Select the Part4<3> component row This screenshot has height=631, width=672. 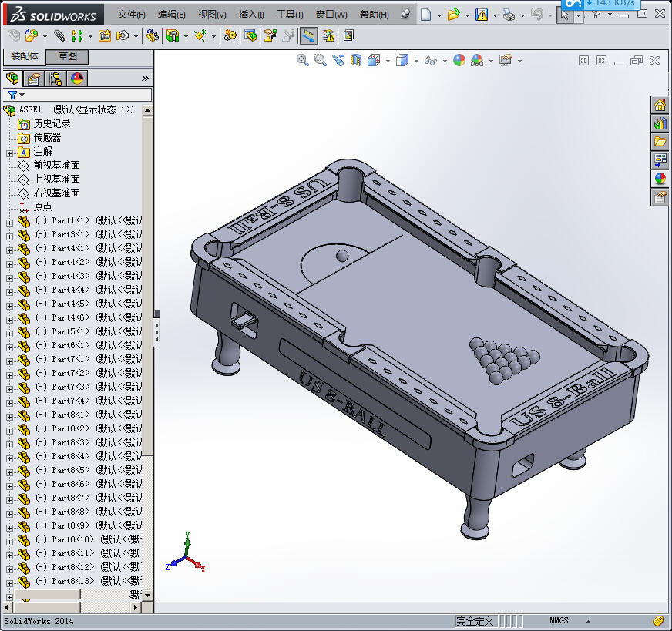point(79,276)
